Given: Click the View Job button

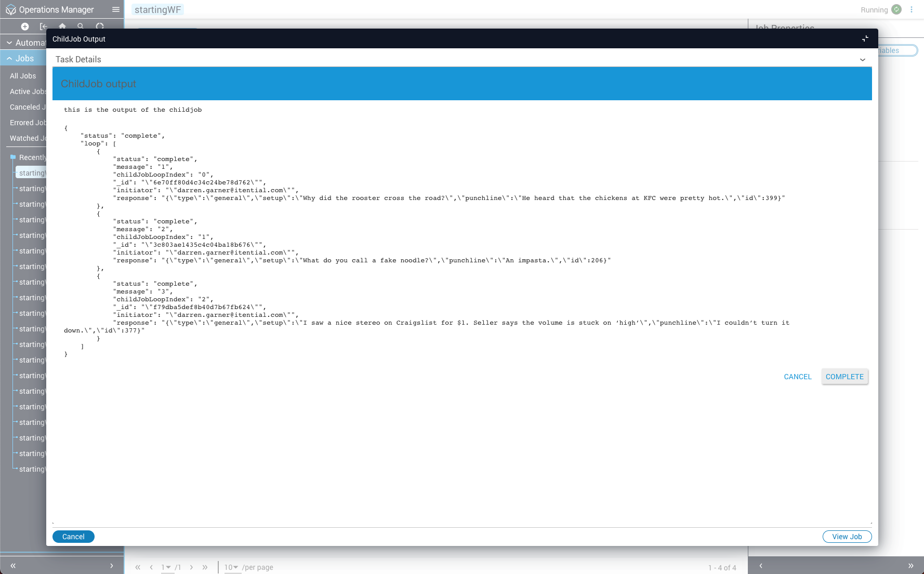Looking at the screenshot, I should tap(847, 537).
